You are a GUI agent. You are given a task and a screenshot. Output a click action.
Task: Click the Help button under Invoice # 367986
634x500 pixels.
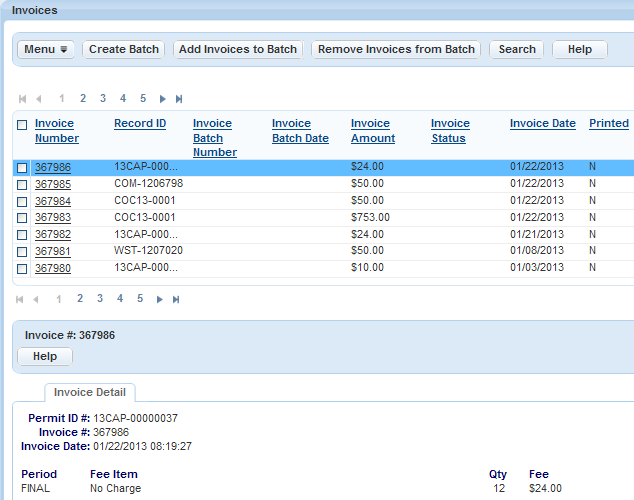tap(45, 357)
